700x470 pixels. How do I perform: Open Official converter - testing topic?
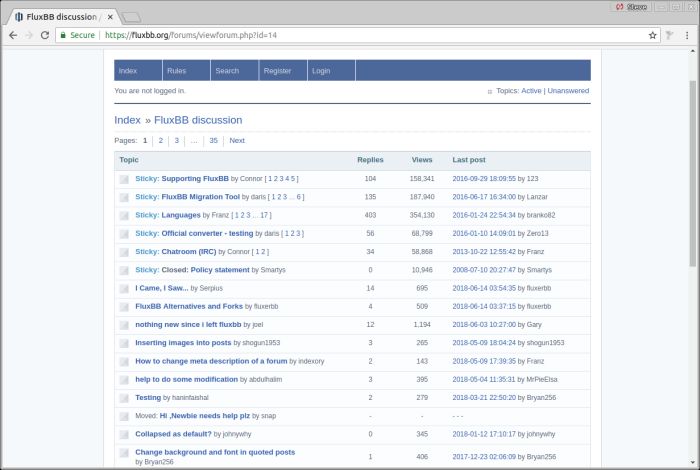click(207, 233)
